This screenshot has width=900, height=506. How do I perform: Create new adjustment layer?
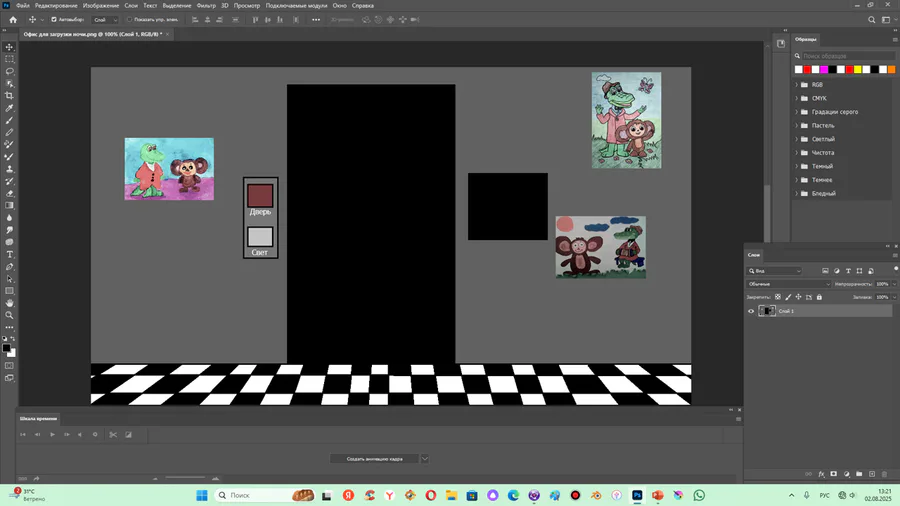pyautogui.click(x=847, y=474)
